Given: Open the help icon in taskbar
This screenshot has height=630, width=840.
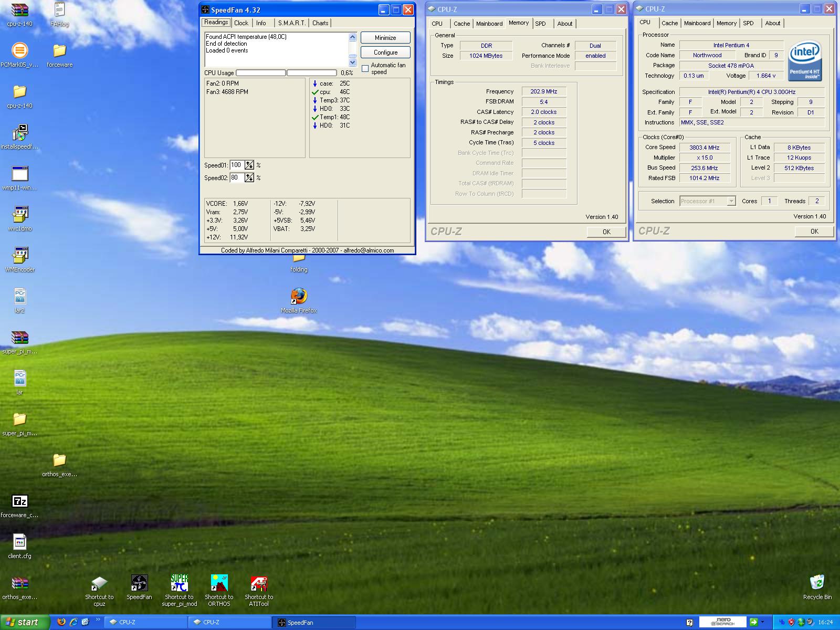Looking at the screenshot, I should pyautogui.click(x=689, y=623).
